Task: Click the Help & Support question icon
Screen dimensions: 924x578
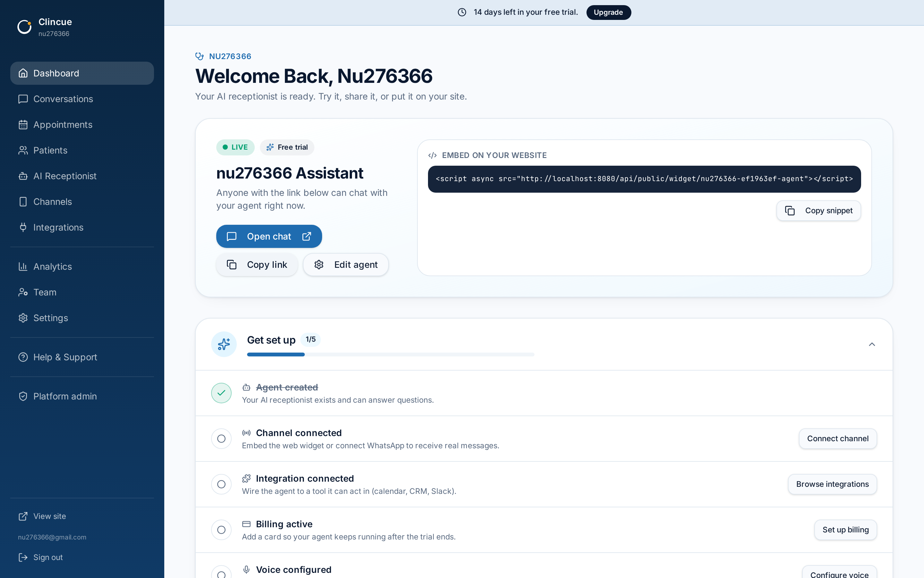Action: [x=23, y=357]
